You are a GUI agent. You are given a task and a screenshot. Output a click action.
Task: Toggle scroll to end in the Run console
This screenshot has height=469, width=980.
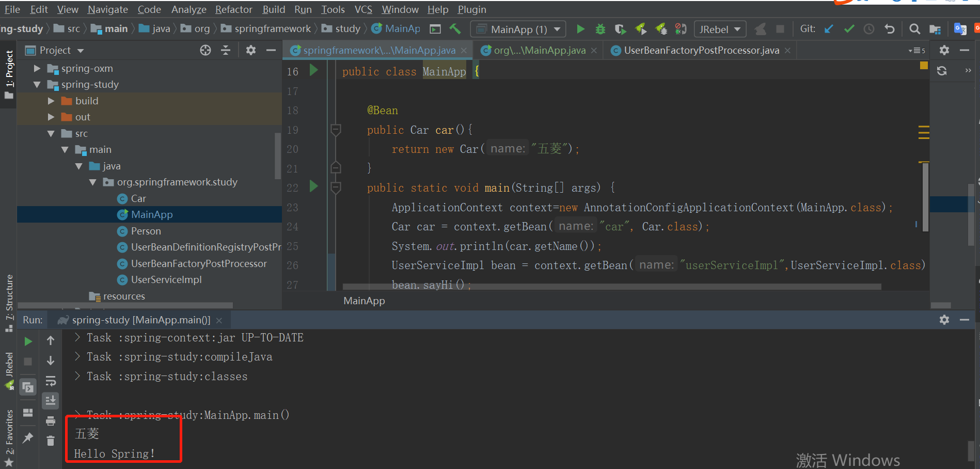51,400
